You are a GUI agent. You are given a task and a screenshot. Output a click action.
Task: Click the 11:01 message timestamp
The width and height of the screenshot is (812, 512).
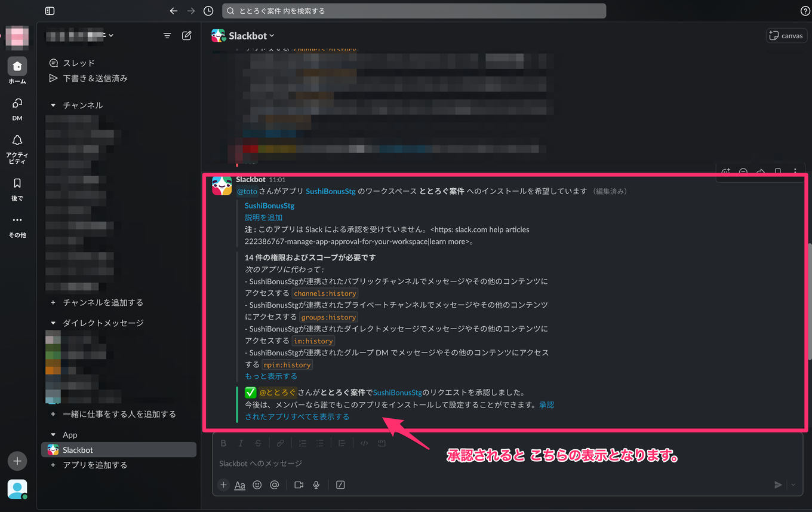click(277, 179)
